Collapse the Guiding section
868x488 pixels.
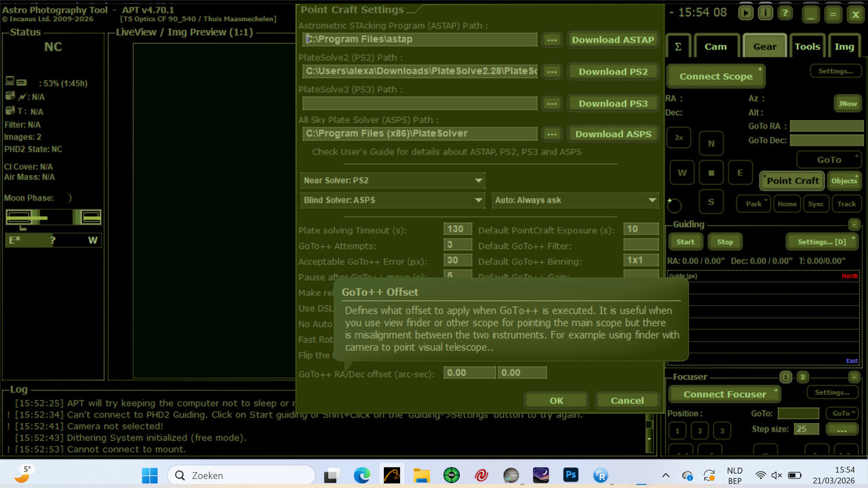(854, 224)
